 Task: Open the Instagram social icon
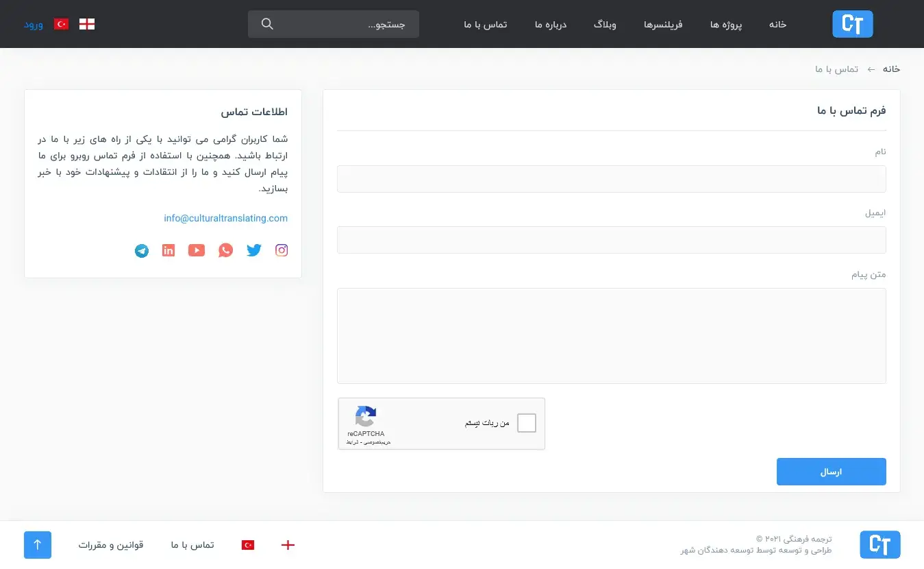click(x=282, y=250)
